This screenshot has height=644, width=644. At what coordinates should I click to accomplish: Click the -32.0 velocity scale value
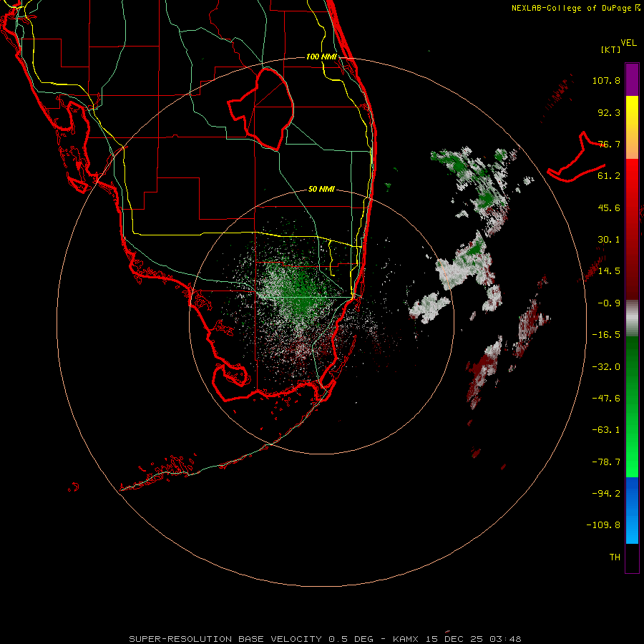(x=606, y=367)
